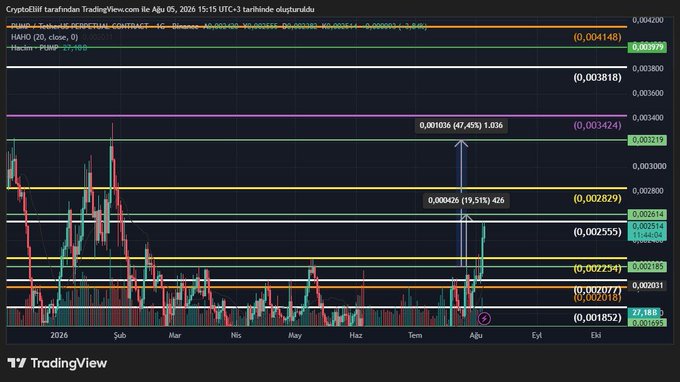The image size is (680, 382).
Task: Click the 0,000426 (19,51%) measurement label
Action: (466, 200)
